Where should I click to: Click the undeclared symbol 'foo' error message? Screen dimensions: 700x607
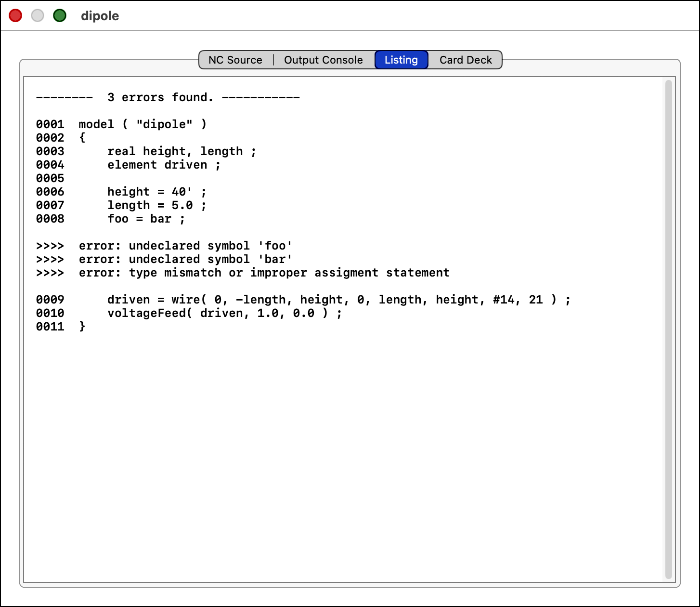(x=185, y=246)
